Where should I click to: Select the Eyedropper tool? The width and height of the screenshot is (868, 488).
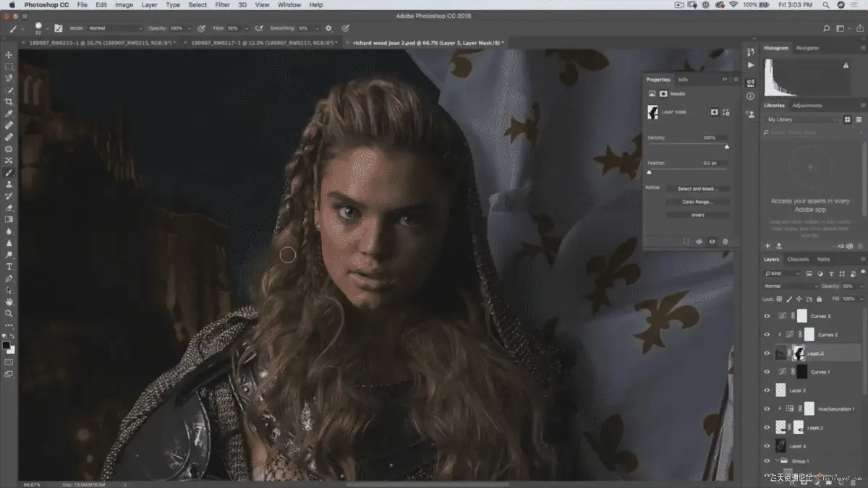[9, 114]
